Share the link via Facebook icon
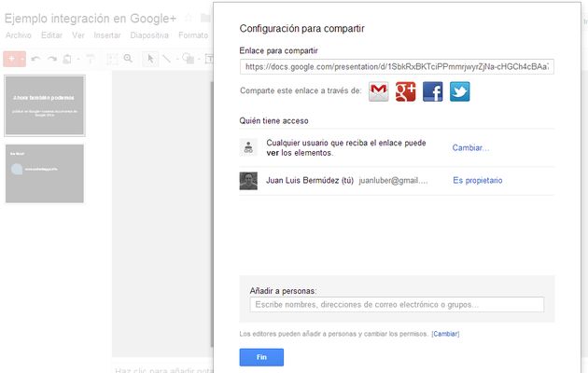Screen dimensions: 588x373 [432, 91]
